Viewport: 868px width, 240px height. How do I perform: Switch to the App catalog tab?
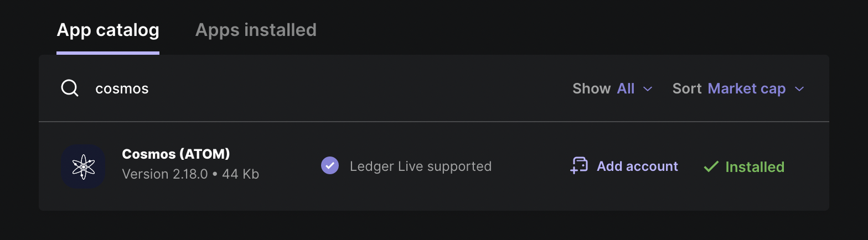[x=108, y=30]
